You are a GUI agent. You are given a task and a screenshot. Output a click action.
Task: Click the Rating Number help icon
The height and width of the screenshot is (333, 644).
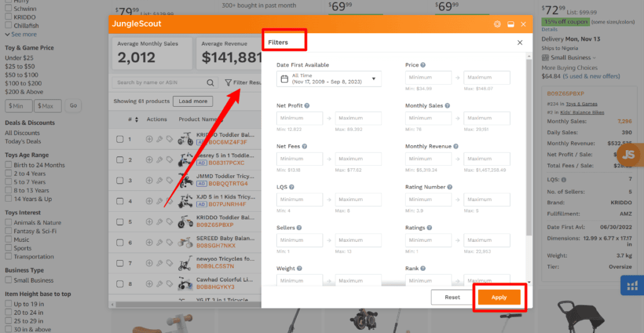pyautogui.click(x=450, y=187)
